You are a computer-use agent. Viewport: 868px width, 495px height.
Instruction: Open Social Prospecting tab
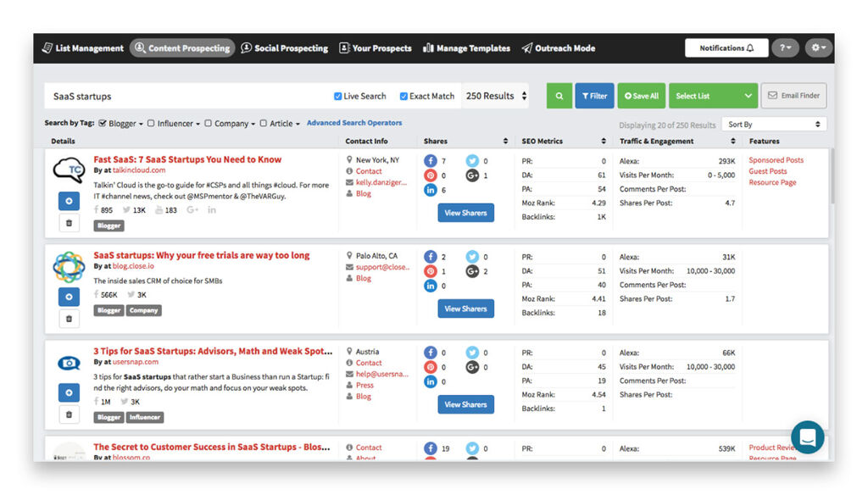click(x=285, y=48)
